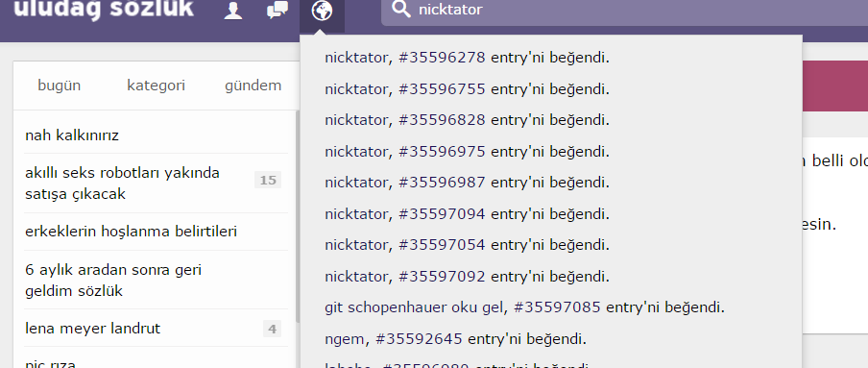Close the globe notifications dropdown

[x=323, y=12]
